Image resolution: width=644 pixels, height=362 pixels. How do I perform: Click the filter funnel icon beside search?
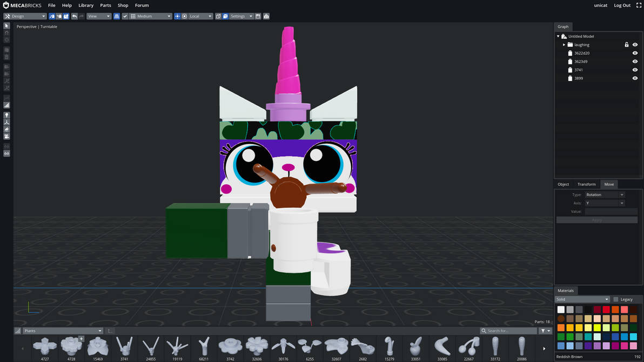[x=546, y=331]
